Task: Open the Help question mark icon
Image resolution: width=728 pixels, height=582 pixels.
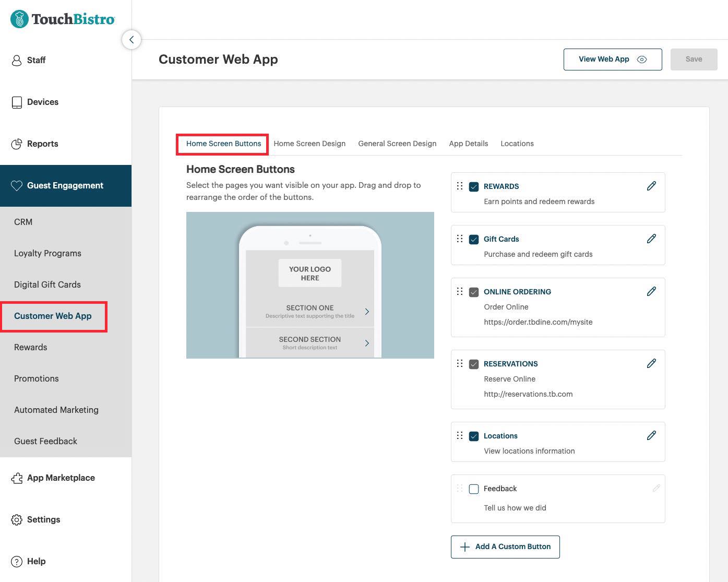Action: click(x=16, y=561)
